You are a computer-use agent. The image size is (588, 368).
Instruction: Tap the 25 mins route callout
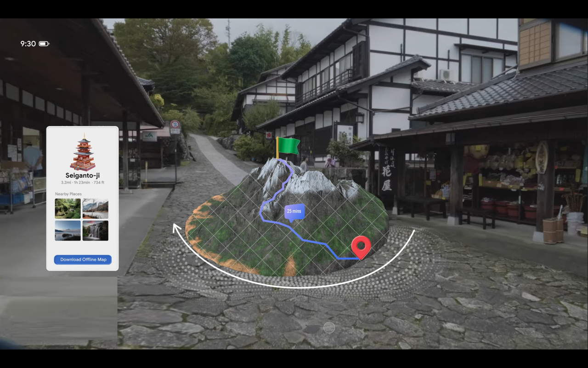tap(294, 212)
